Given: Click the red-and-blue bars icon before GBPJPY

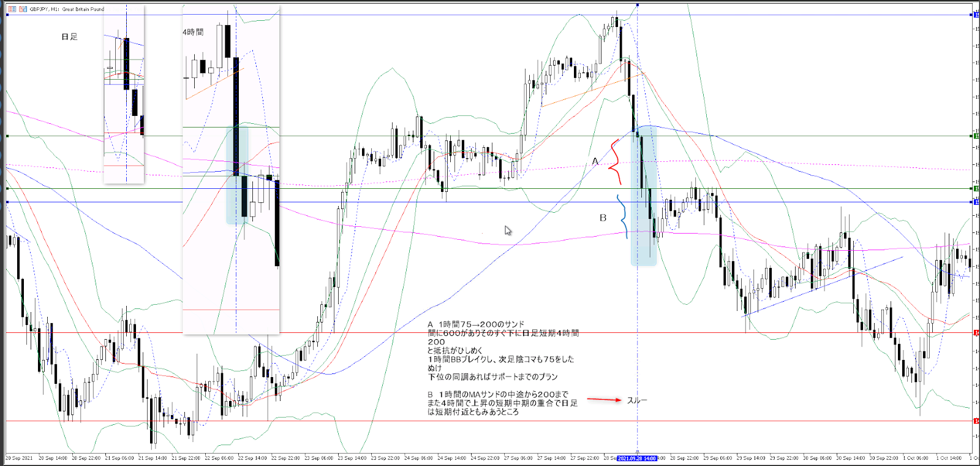Looking at the screenshot, I should point(23,9).
